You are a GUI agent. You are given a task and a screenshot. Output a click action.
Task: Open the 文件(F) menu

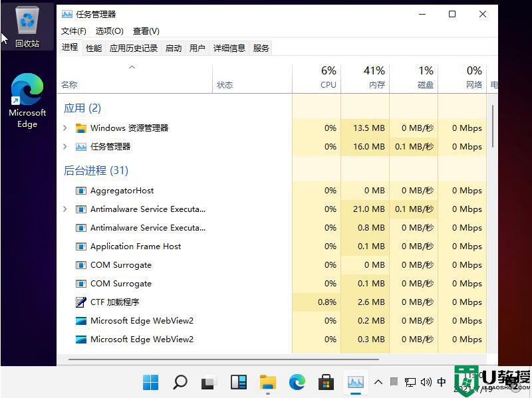tap(74, 31)
